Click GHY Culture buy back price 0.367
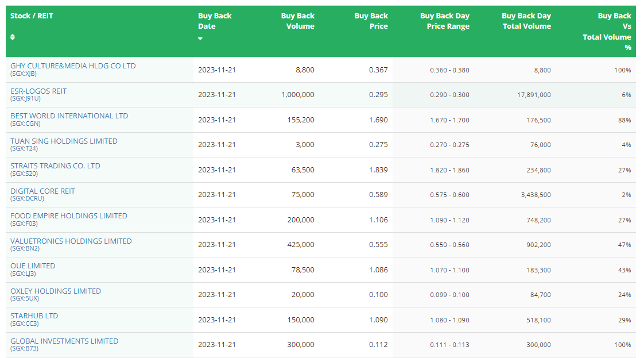This screenshot has width=644, height=358. tap(378, 70)
